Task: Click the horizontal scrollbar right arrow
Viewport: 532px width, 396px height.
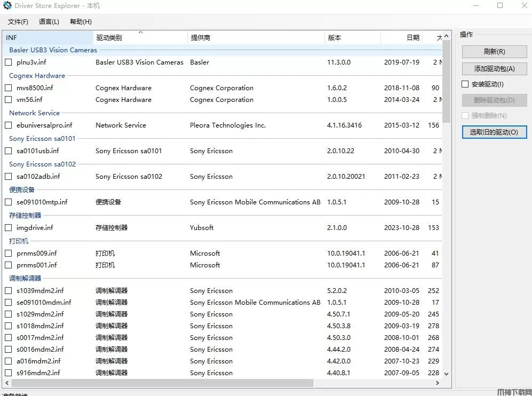Action: click(x=438, y=383)
